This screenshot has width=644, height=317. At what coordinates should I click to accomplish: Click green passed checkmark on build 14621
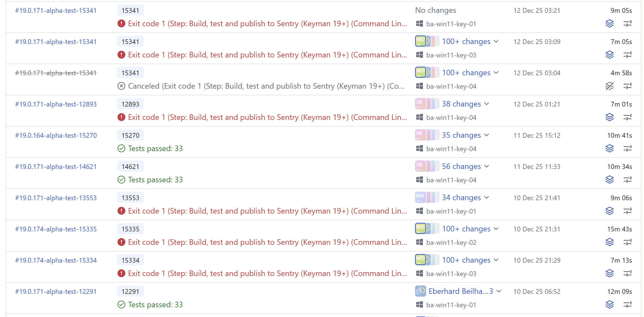click(x=121, y=180)
